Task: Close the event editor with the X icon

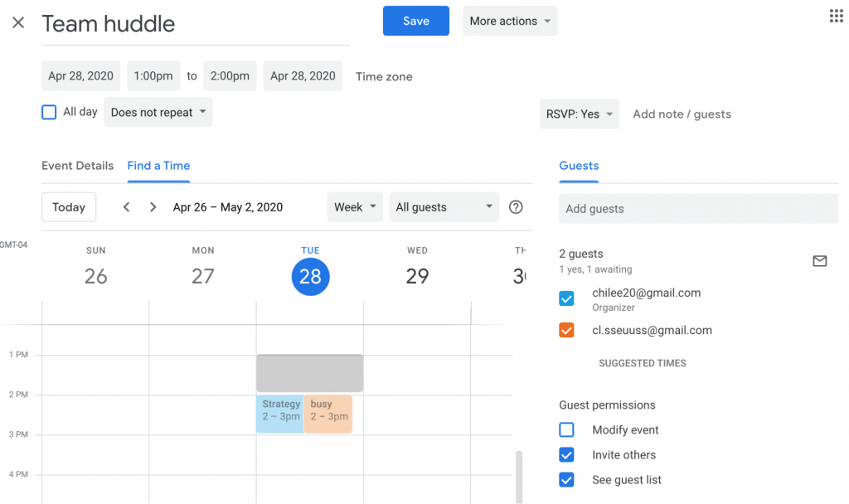Action: (18, 22)
